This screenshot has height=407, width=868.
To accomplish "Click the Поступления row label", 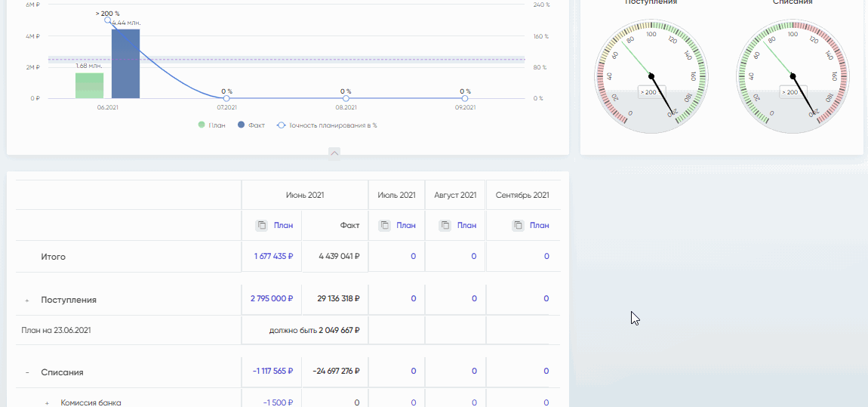I will click(x=69, y=300).
